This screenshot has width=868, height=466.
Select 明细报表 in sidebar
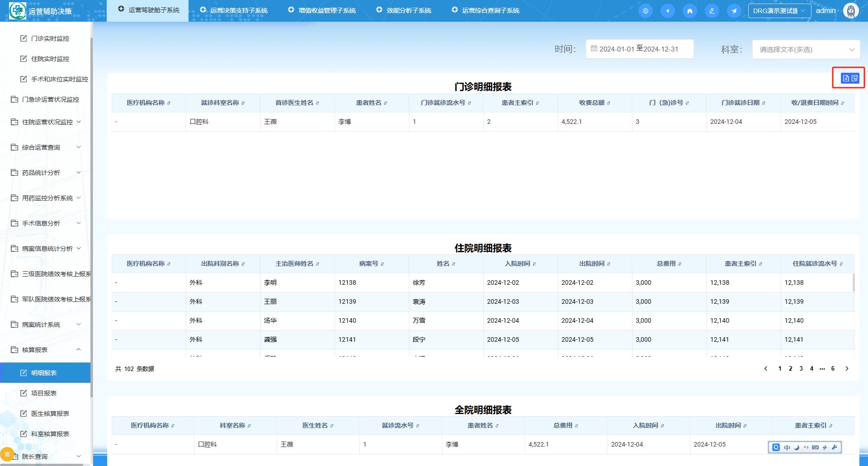click(45, 373)
